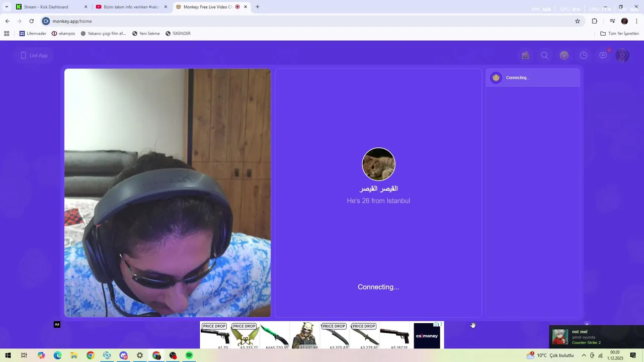Open weather widget 10°C Çok bulutlu

pyautogui.click(x=550, y=355)
